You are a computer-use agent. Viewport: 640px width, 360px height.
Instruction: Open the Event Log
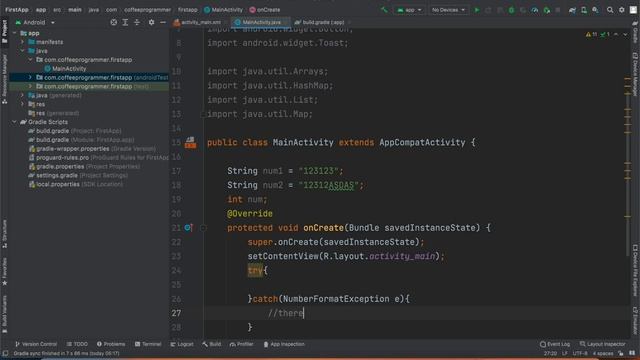[x=555, y=344]
